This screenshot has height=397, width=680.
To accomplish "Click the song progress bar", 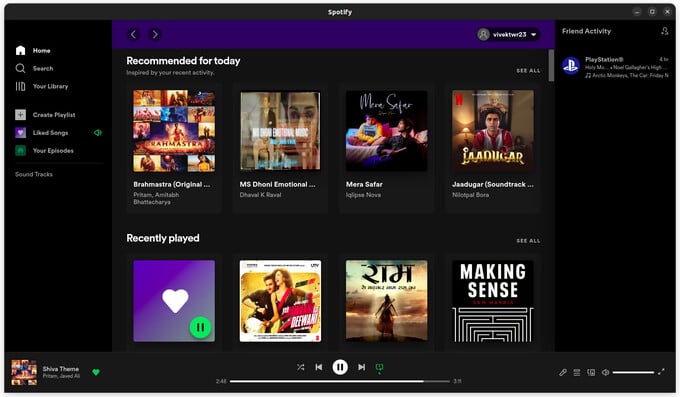I will (x=340, y=381).
